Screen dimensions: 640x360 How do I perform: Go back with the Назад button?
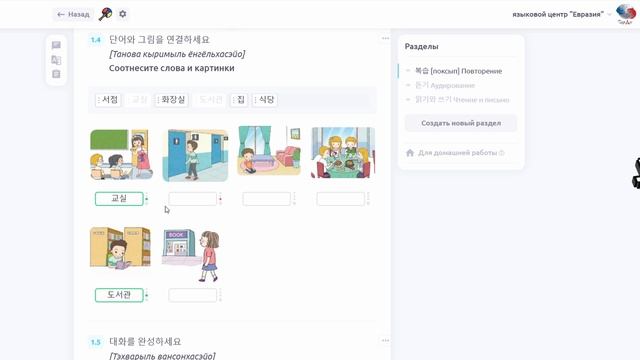pos(73,14)
